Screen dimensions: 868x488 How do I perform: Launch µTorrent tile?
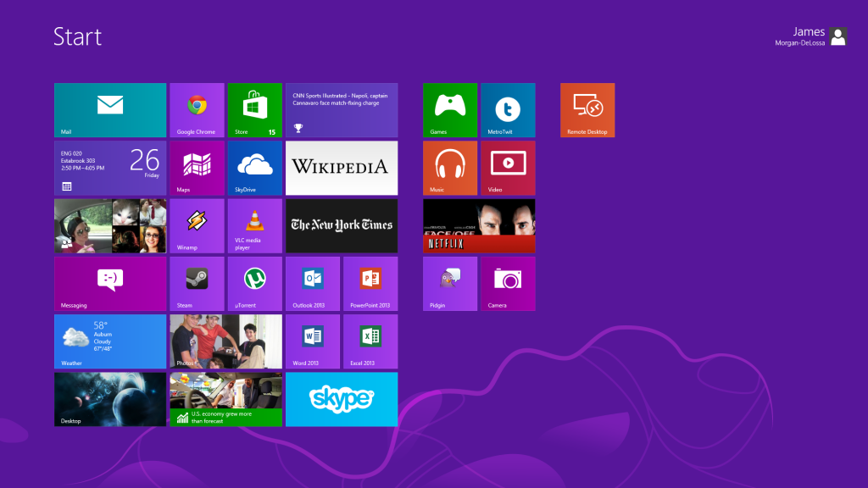tap(254, 284)
